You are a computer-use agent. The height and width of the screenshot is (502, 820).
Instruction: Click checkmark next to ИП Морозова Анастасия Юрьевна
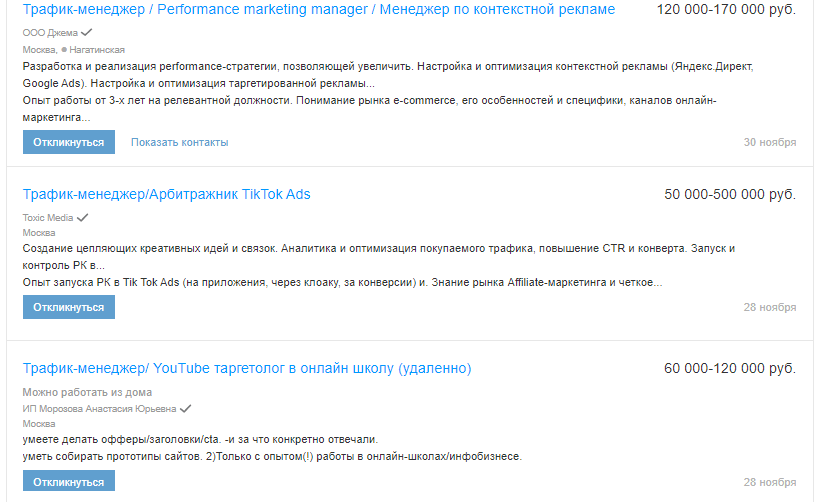186,408
